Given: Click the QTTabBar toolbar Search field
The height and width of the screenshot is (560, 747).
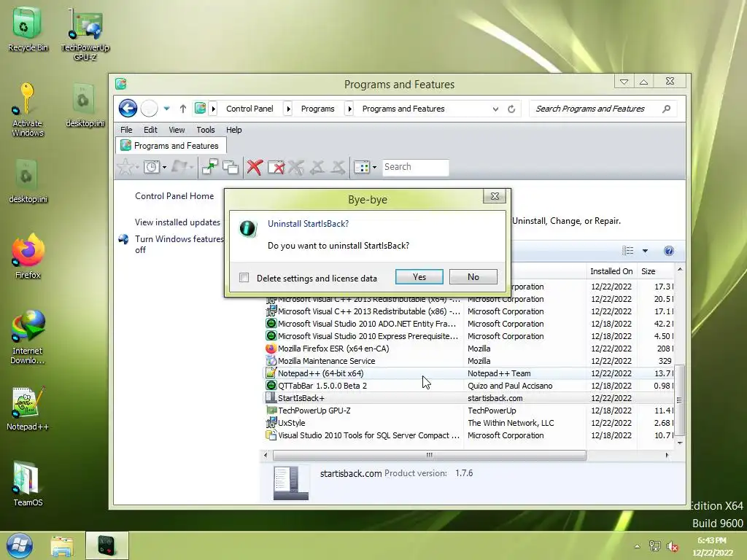Looking at the screenshot, I should pos(415,167).
